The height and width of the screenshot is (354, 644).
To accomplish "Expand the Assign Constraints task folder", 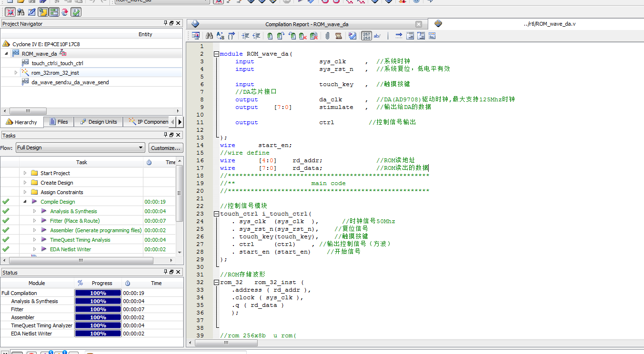I will (25, 192).
